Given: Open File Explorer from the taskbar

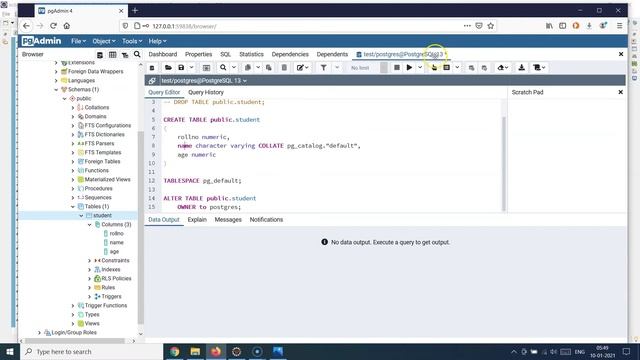Looking at the screenshot, I should click(x=195, y=351).
